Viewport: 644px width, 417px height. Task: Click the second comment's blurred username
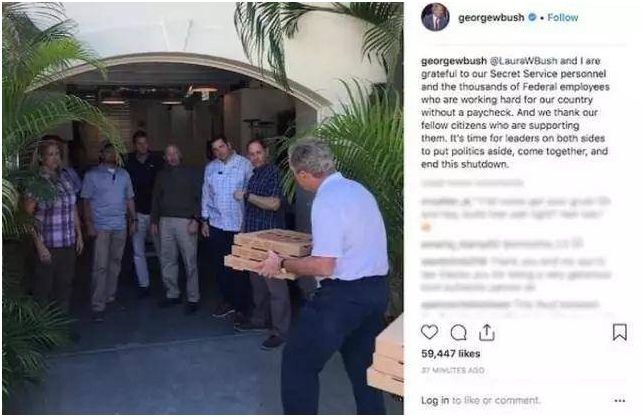tap(461, 244)
